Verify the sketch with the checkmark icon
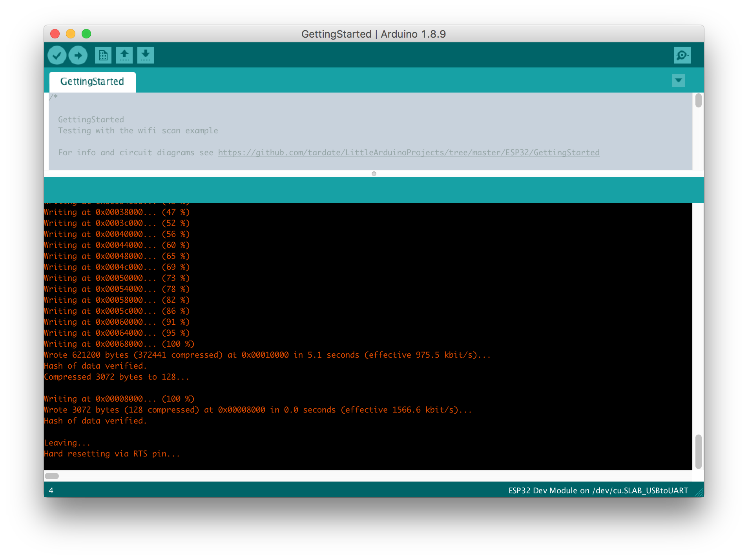Screen dimensions: 748x560 pos(57,55)
